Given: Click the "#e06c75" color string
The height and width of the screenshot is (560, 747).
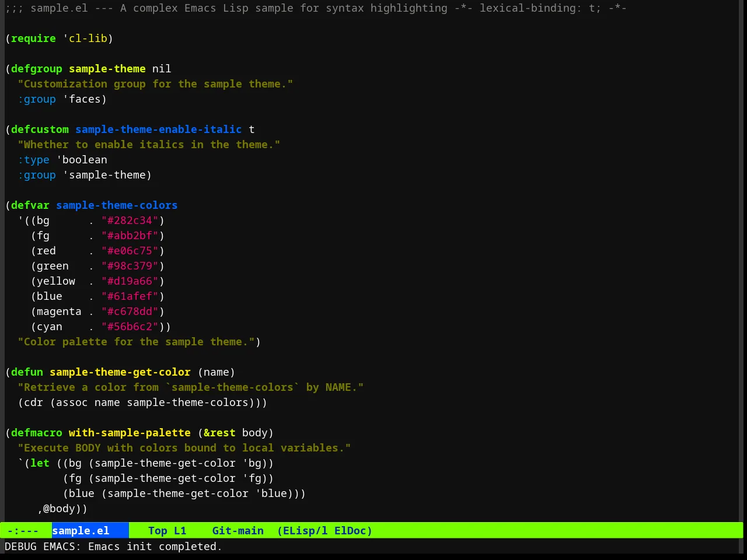Looking at the screenshot, I should pos(130,251).
